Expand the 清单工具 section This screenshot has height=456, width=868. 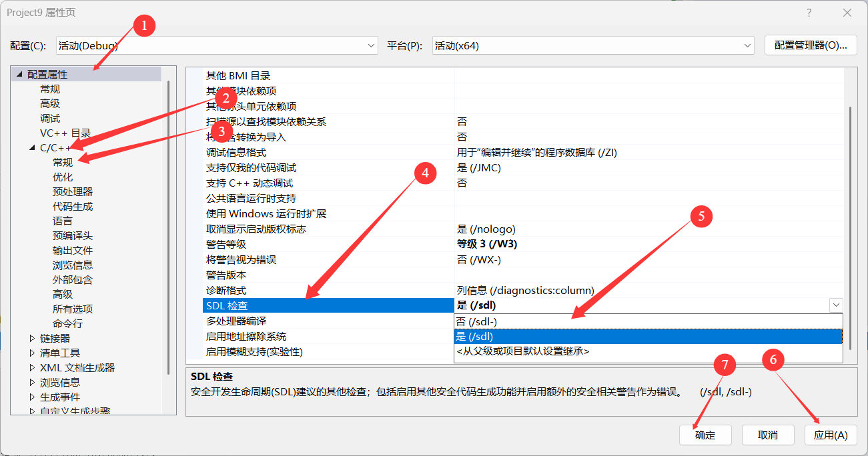point(31,353)
